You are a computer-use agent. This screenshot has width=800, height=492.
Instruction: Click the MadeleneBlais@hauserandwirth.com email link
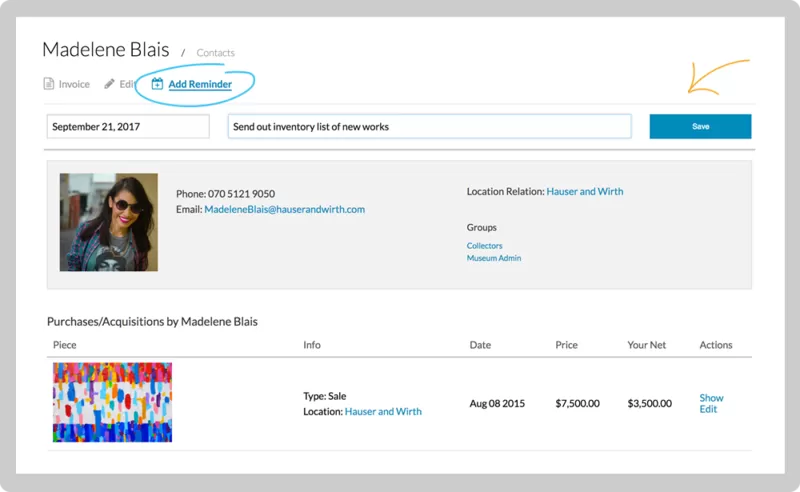click(x=284, y=209)
